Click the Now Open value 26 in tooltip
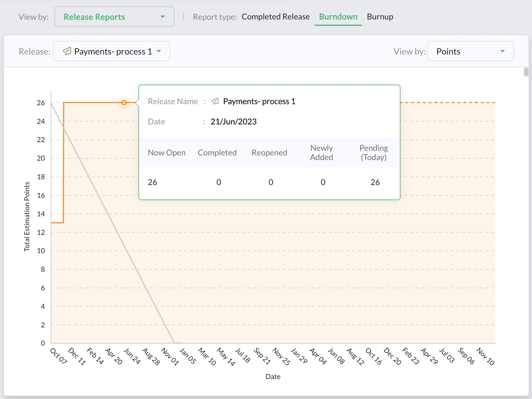The image size is (532, 399). (152, 182)
